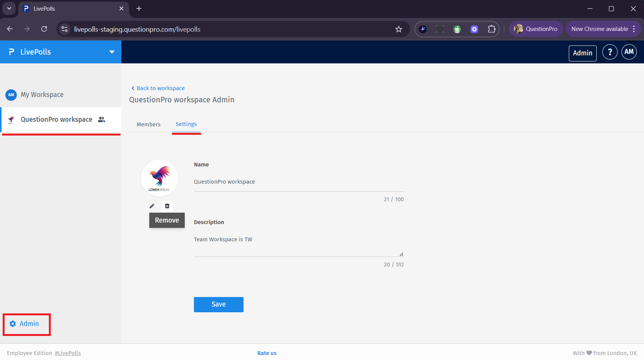Open the #LivePolls footer link
The image size is (644, 360).
(x=68, y=353)
